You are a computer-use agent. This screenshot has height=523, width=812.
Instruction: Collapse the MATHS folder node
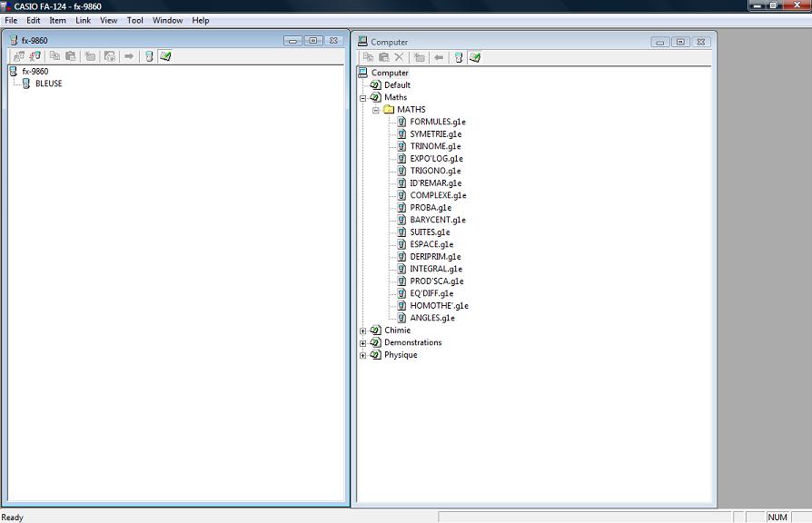tap(376, 110)
